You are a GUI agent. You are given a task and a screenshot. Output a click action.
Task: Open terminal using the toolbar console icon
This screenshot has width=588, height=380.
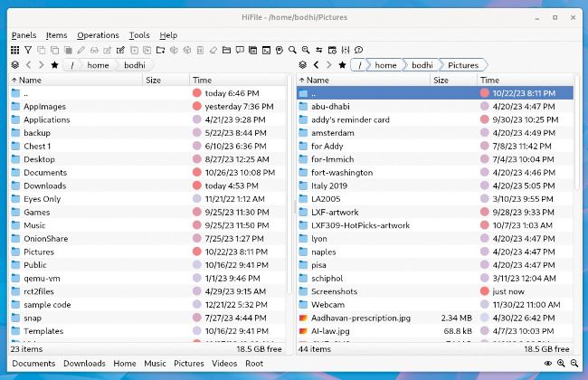266,50
